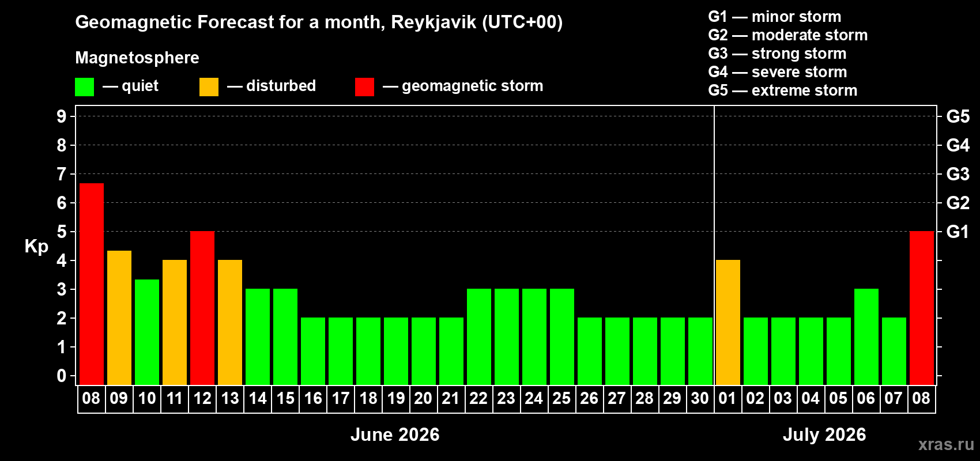Screen dimensions: 980x461
Task: Click the G5 label on right axis
Action: click(x=958, y=116)
